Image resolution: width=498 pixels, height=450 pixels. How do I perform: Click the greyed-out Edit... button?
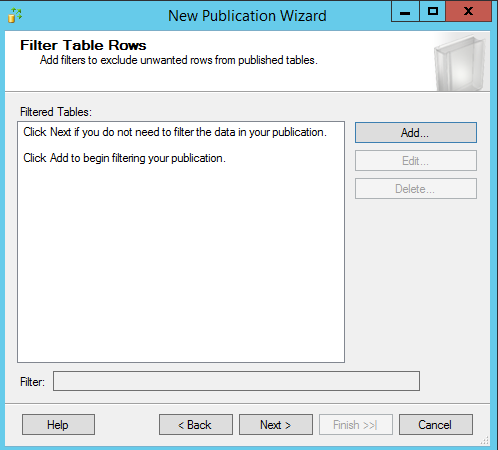click(416, 161)
